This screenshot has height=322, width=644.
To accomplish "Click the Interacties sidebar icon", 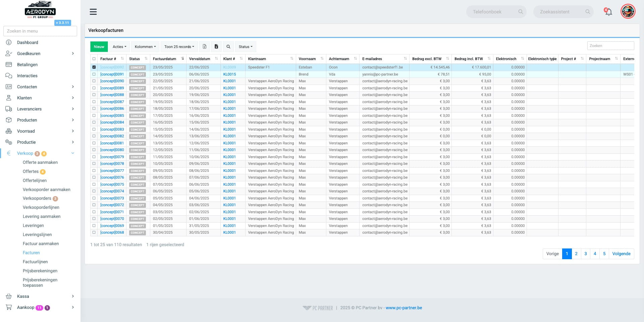I will tap(9, 76).
